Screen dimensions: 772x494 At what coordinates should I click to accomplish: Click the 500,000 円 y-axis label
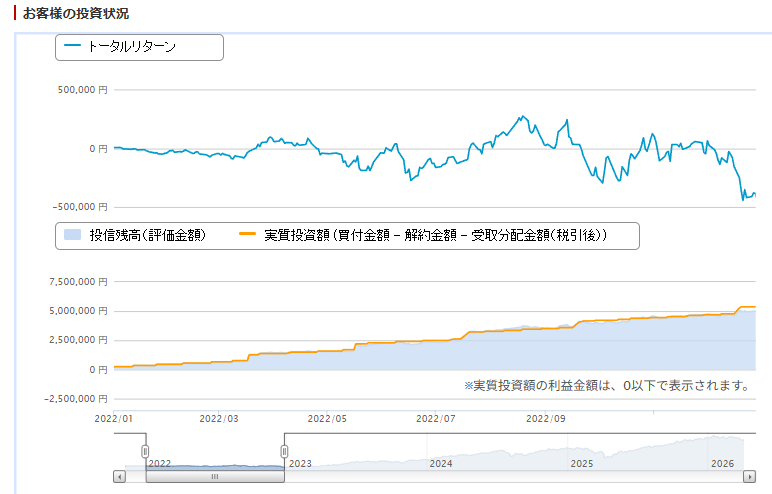click(84, 90)
